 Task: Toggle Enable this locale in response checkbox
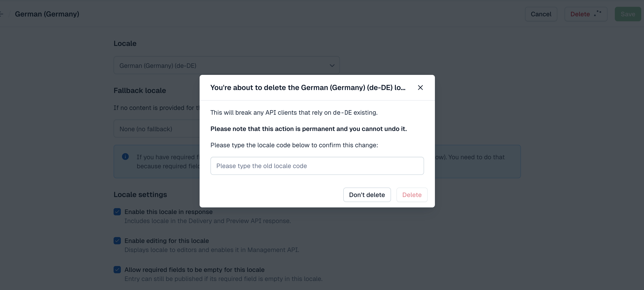point(117,212)
